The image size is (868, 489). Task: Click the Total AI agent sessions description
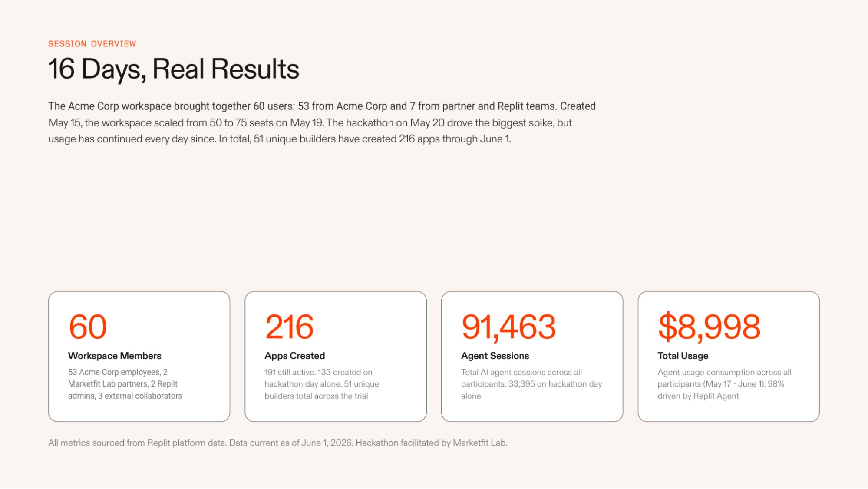click(531, 384)
